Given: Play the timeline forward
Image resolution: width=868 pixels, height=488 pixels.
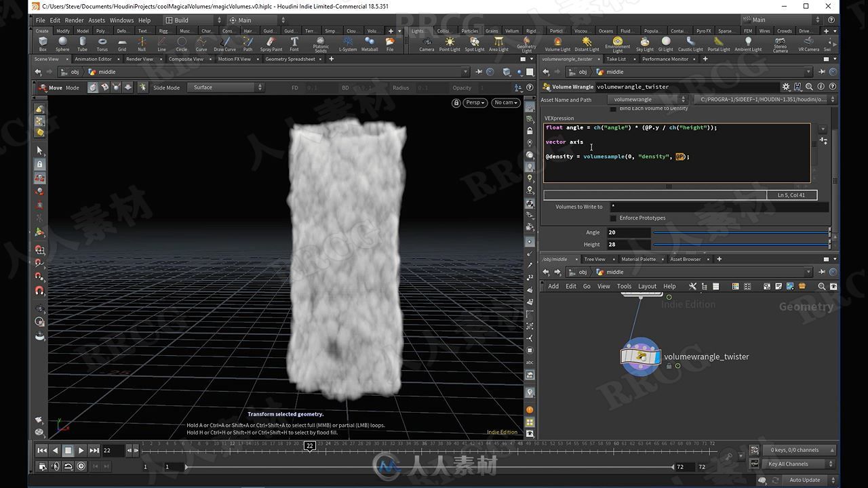Looking at the screenshot, I should (81, 450).
